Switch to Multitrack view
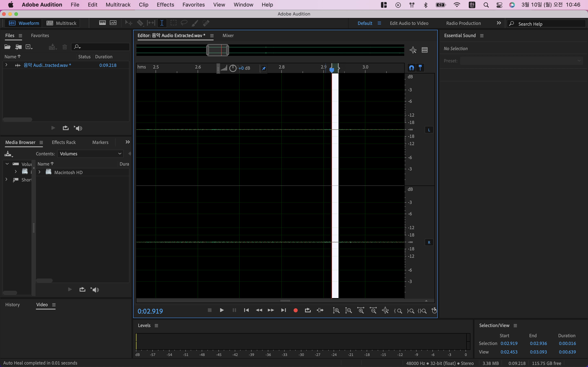The height and width of the screenshot is (367, 588). (x=61, y=23)
